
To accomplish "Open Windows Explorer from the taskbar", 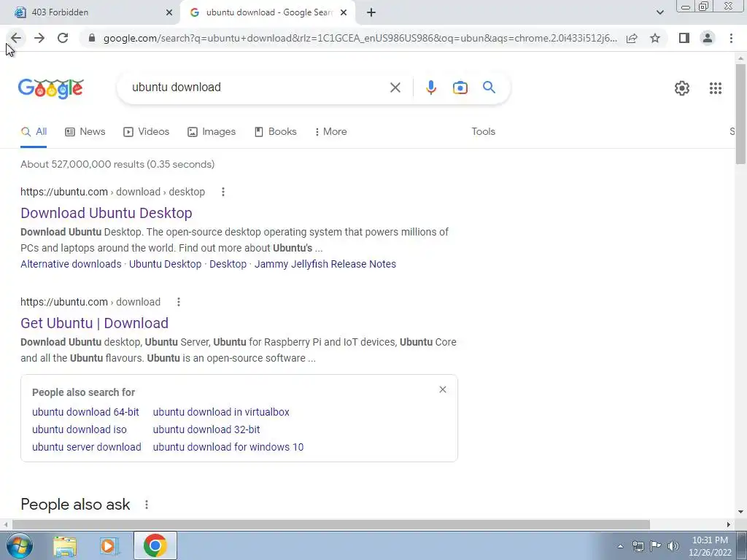I will pyautogui.click(x=64, y=546).
